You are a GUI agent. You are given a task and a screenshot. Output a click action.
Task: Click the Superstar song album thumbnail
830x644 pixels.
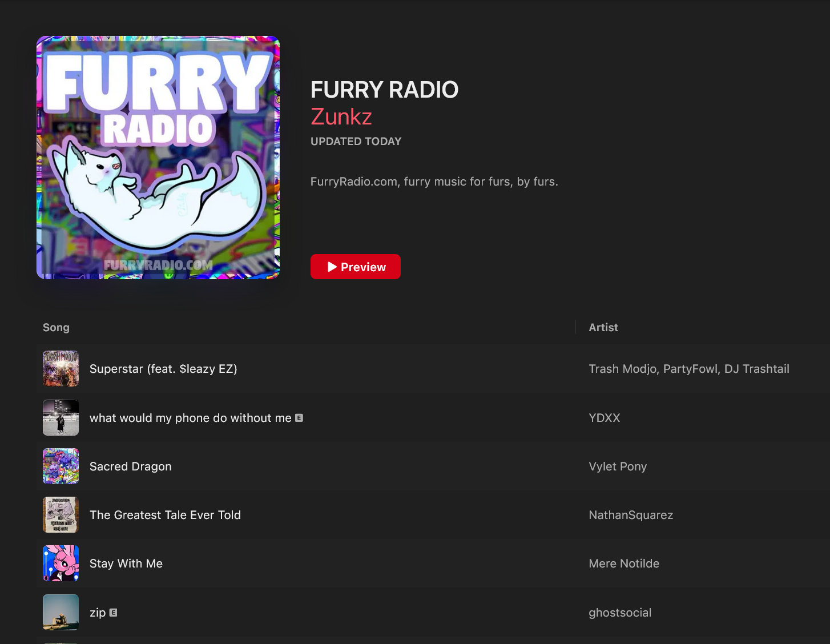point(61,369)
